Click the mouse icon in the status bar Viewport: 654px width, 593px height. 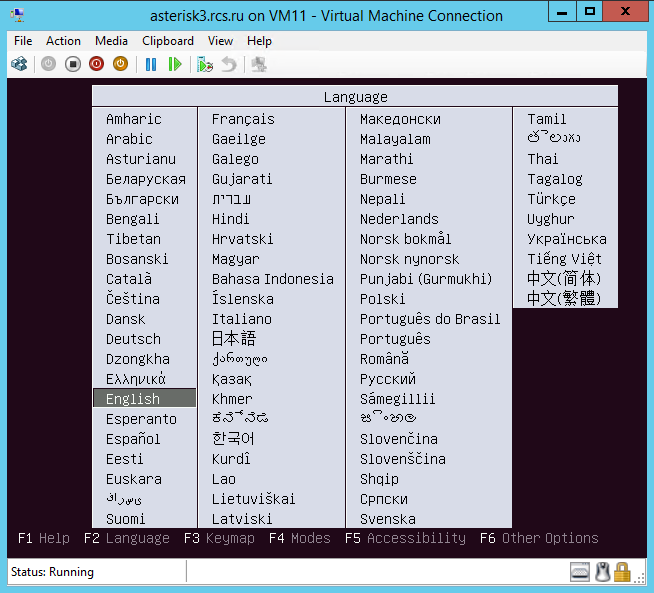[602, 572]
